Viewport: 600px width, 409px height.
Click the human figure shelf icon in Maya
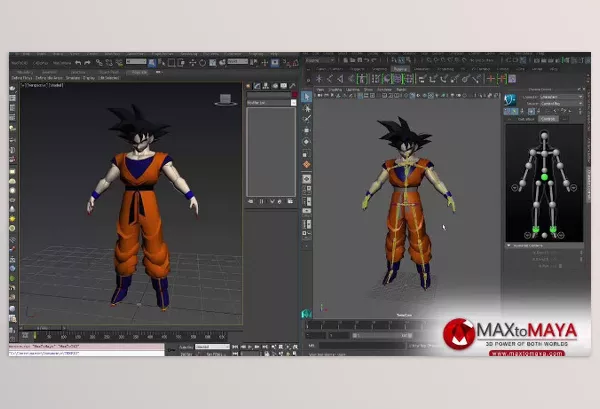click(x=362, y=79)
